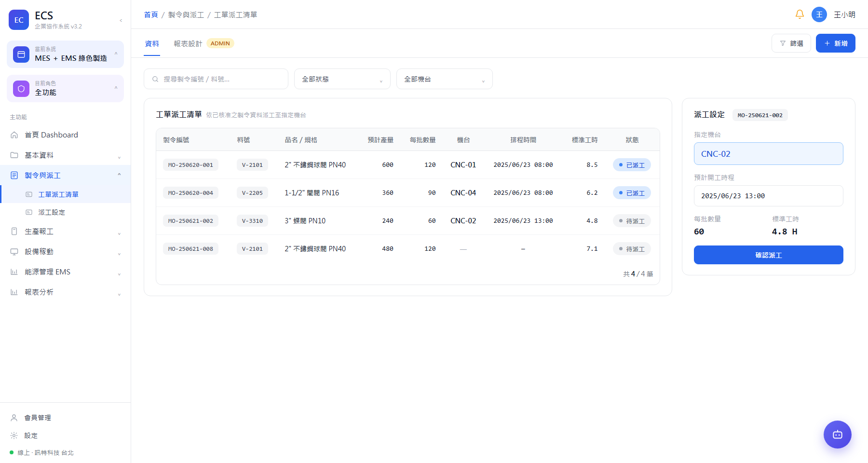Click the gear icon beside 設定
Screen dimensions: 868x463
coord(14,436)
